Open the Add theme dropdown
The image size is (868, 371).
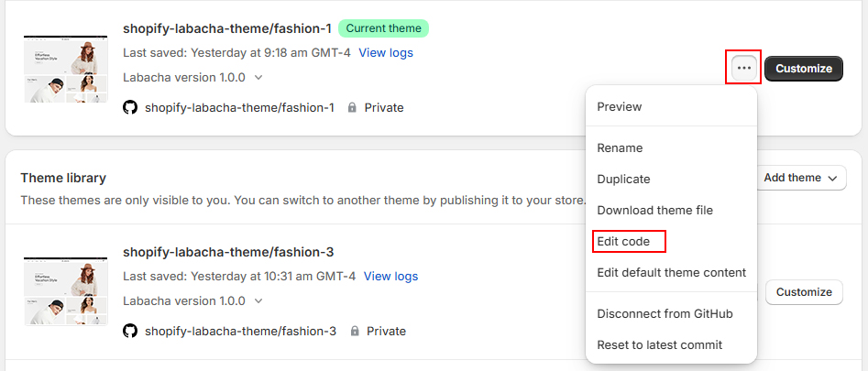[800, 178]
